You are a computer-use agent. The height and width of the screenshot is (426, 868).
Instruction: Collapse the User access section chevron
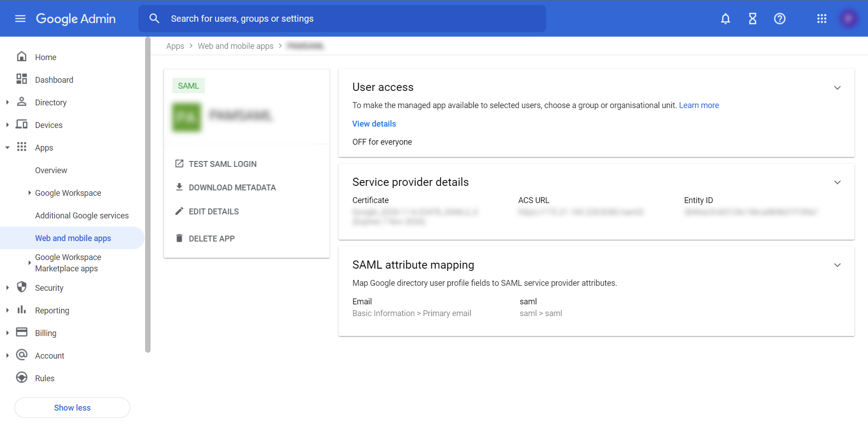coord(838,88)
